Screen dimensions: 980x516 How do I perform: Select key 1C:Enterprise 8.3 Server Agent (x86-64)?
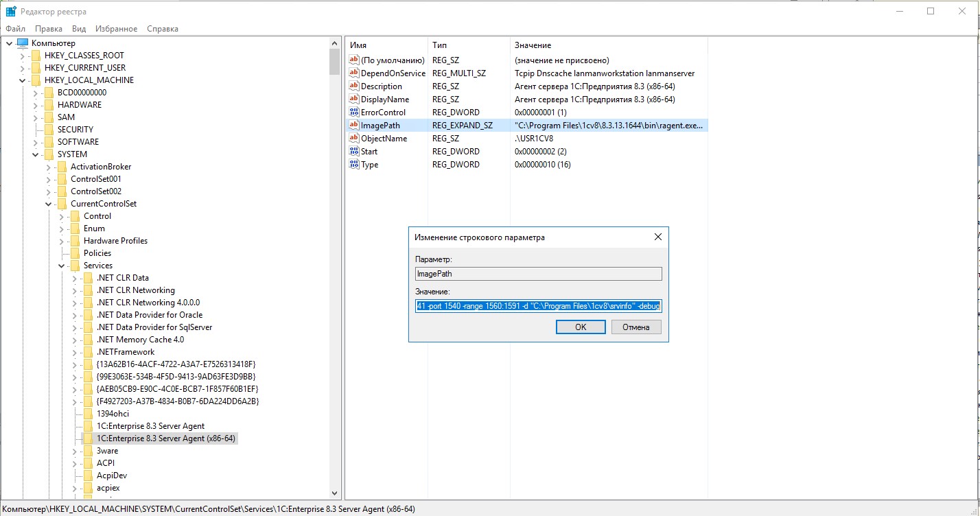167,438
